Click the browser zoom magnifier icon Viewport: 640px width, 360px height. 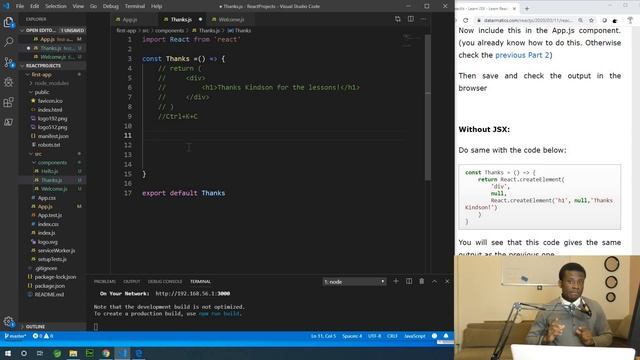[580, 20]
